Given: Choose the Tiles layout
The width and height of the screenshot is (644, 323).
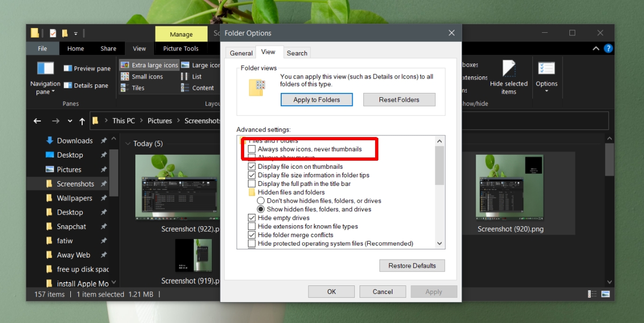Looking at the screenshot, I should tap(133, 88).
